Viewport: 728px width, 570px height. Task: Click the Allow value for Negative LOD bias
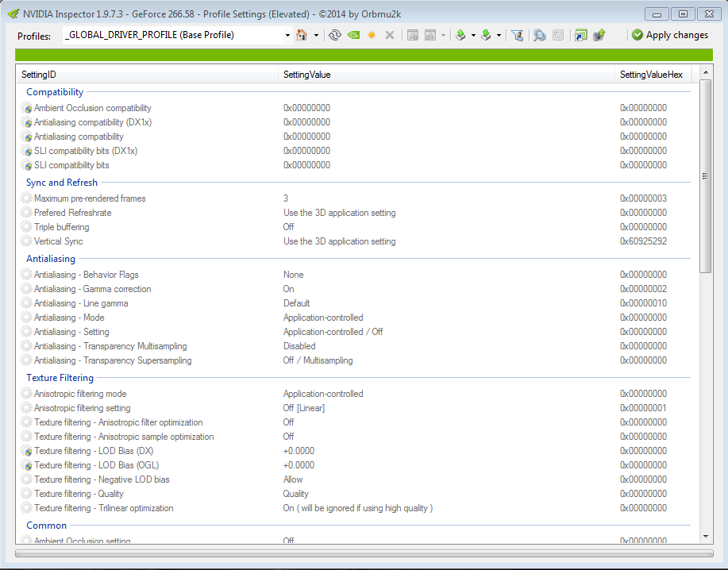(293, 479)
